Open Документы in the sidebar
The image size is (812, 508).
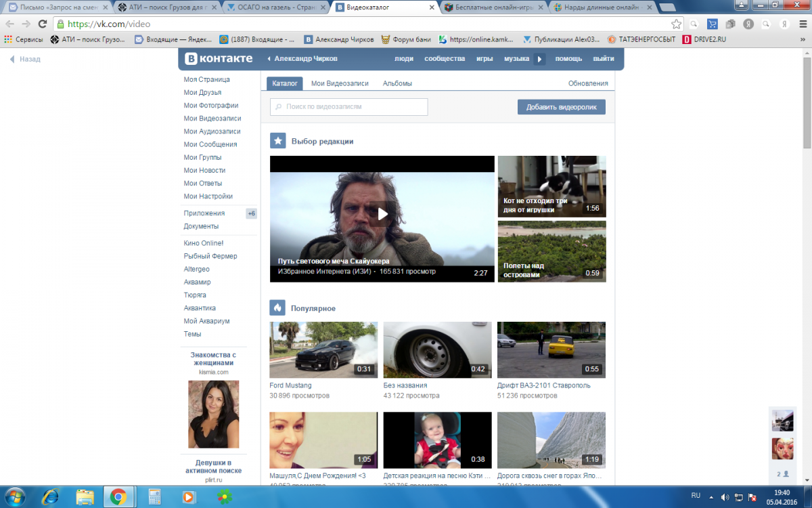click(201, 226)
